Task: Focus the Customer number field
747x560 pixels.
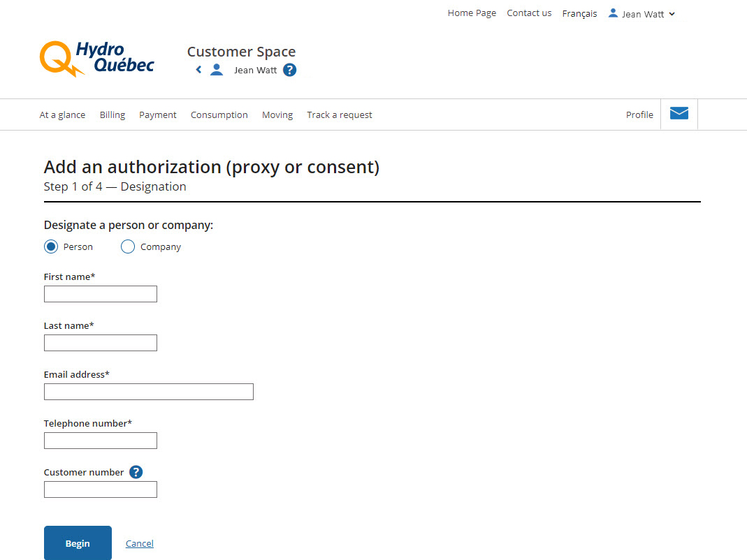Action: pyautogui.click(x=101, y=489)
